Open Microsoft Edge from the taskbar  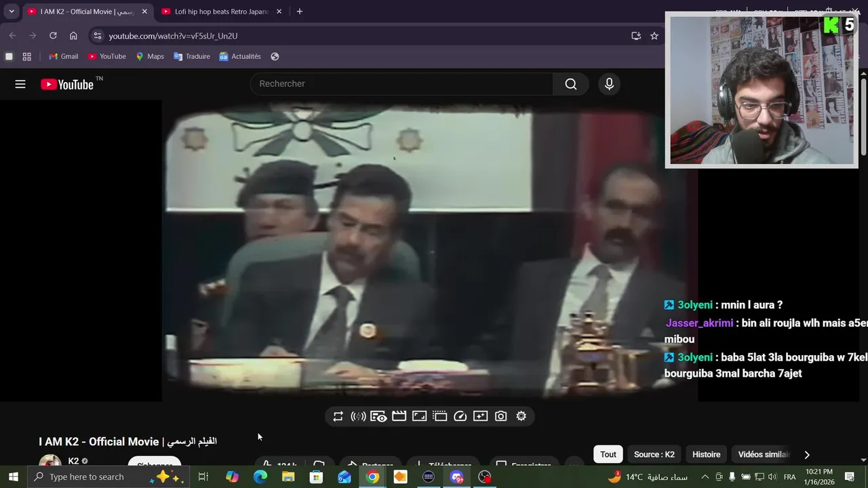260,477
